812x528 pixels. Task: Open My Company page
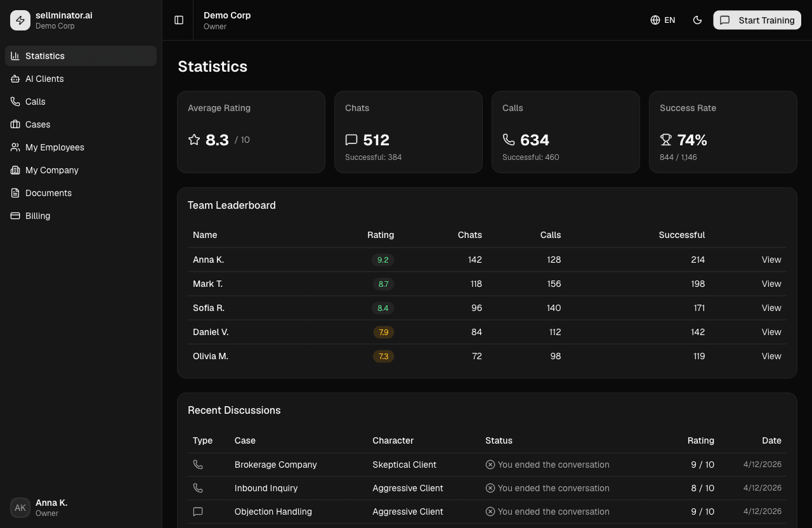(x=81, y=170)
